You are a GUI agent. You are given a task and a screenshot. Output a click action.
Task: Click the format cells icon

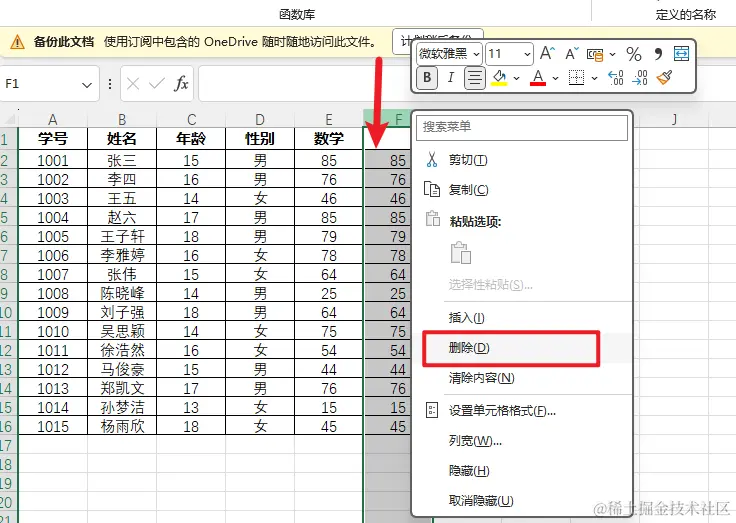(432, 410)
